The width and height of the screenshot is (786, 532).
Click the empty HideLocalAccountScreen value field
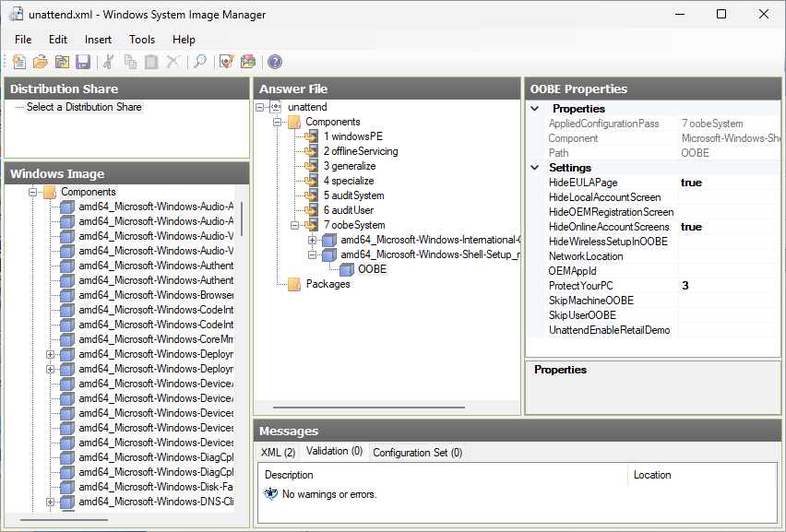point(730,197)
